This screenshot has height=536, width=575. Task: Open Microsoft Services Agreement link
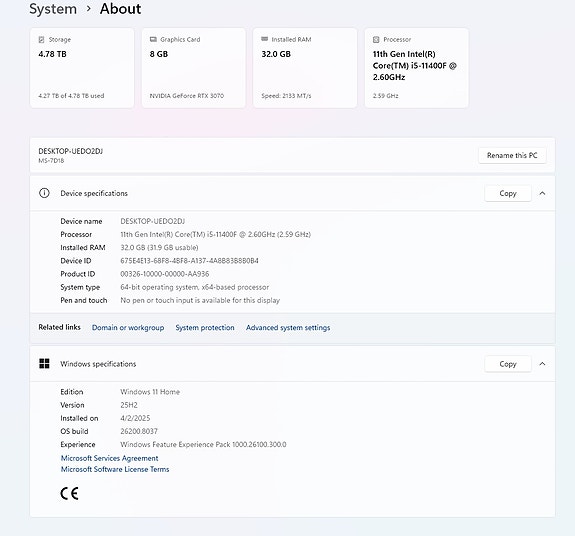point(110,458)
